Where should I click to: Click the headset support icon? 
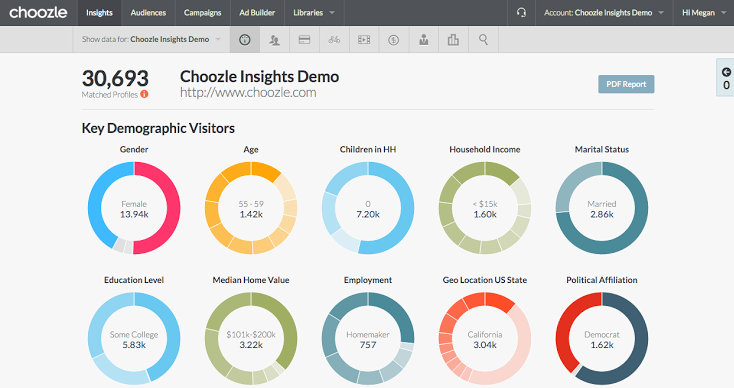click(521, 13)
